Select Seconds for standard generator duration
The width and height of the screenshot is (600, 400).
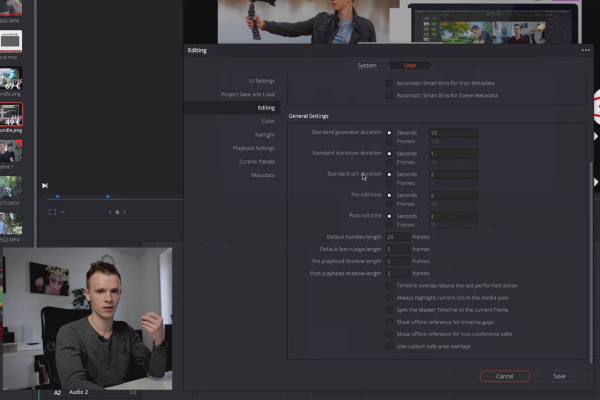[x=389, y=133]
